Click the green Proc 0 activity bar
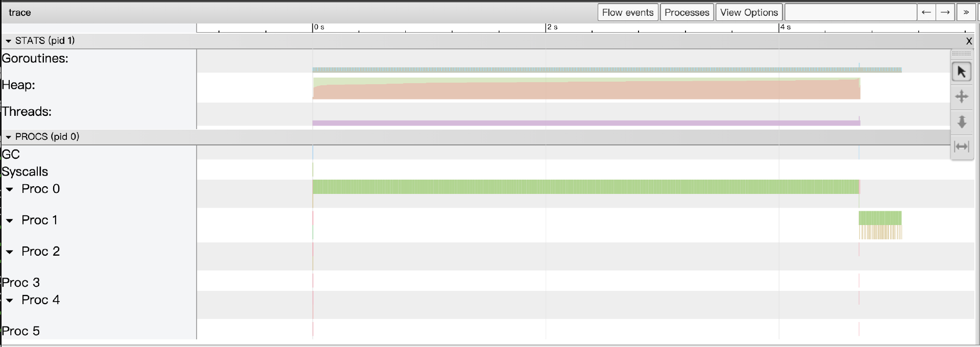The height and width of the screenshot is (347, 980). pyautogui.click(x=585, y=187)
